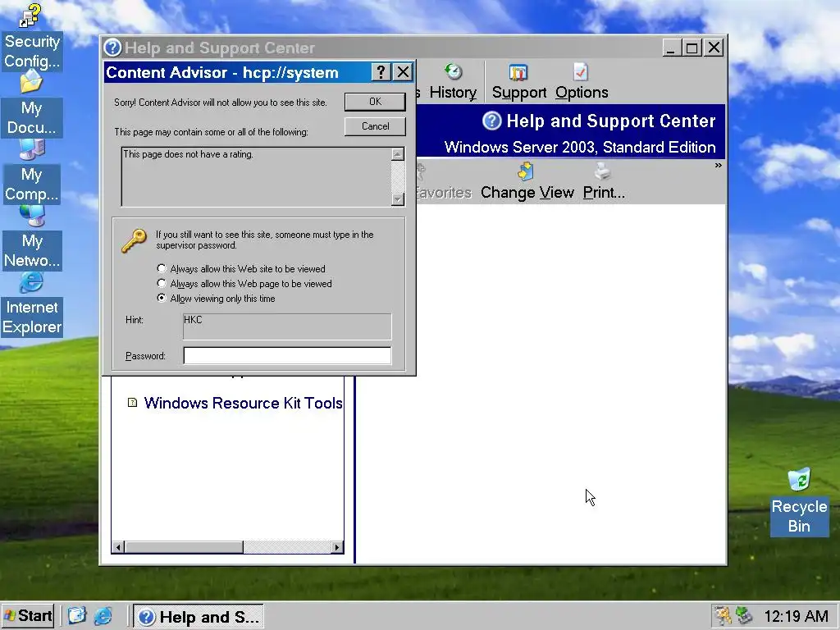Close the Help and Support Center window
The width and height of the screenshot is (840, 630).
click(714, 48)
